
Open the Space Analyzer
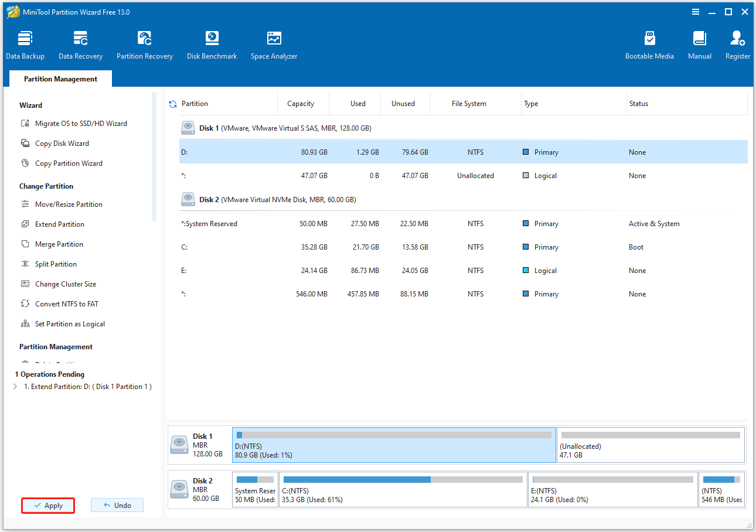273,45
